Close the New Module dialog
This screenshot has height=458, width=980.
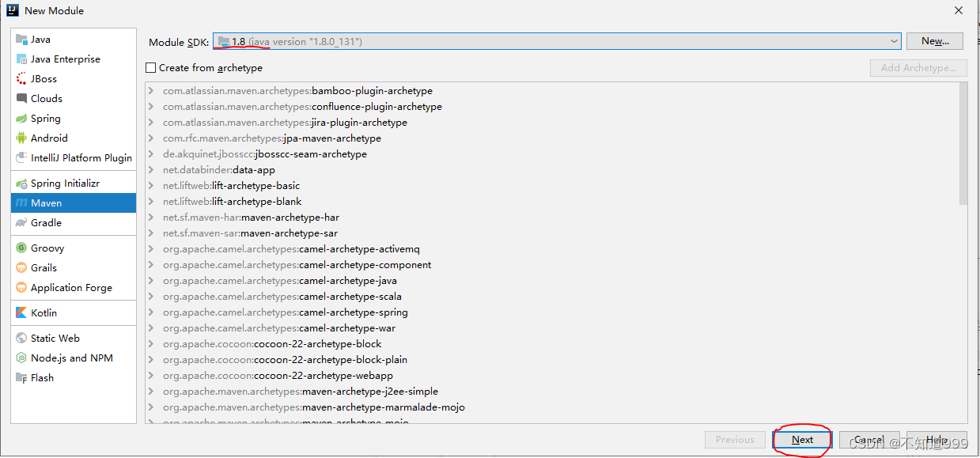click(959, 10)
